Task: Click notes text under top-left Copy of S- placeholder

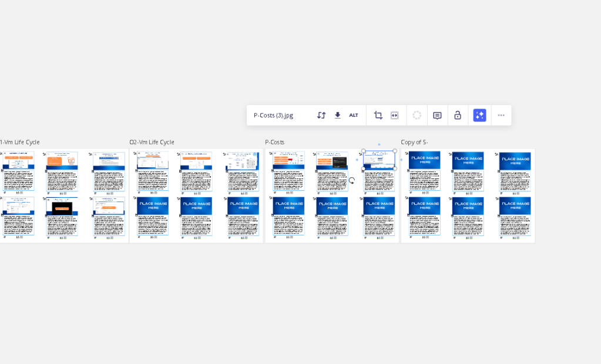Action: point(424,181)
